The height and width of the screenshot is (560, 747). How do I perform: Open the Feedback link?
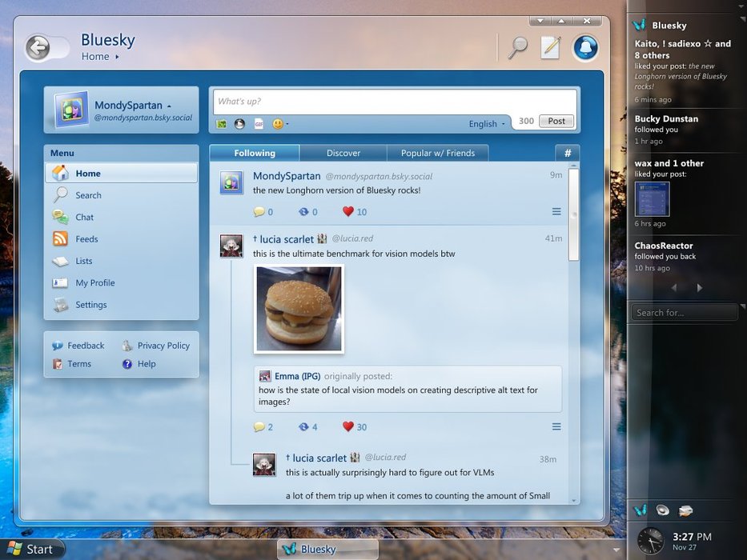tap(78, 346)
